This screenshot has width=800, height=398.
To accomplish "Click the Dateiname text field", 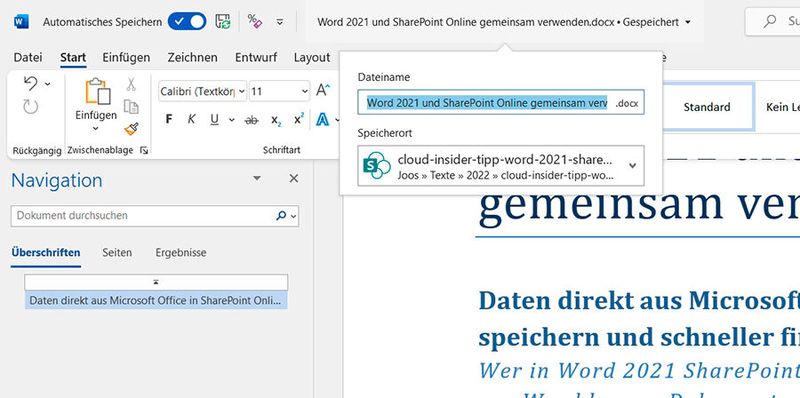I will 501,102.
